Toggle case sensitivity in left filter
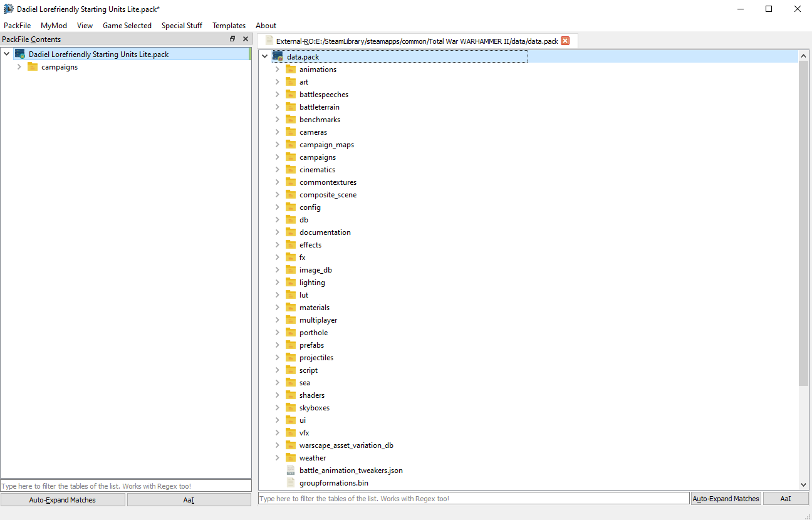The image size is (812, 520). 189,500
